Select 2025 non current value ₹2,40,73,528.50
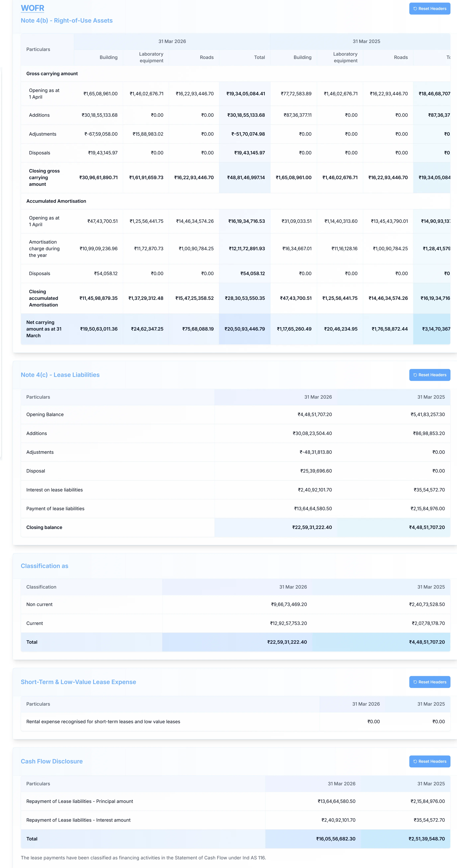 [427, 605]
